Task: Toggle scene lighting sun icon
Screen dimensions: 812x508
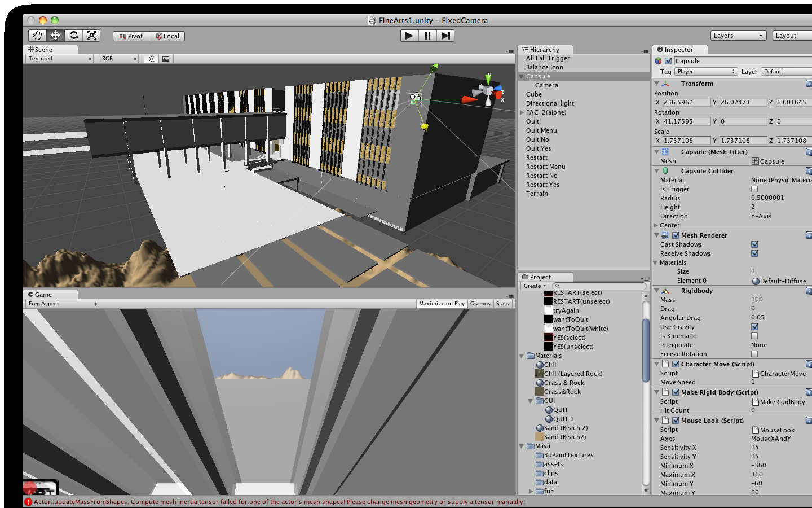Action: pyautogui.click(x=151, y=59)
